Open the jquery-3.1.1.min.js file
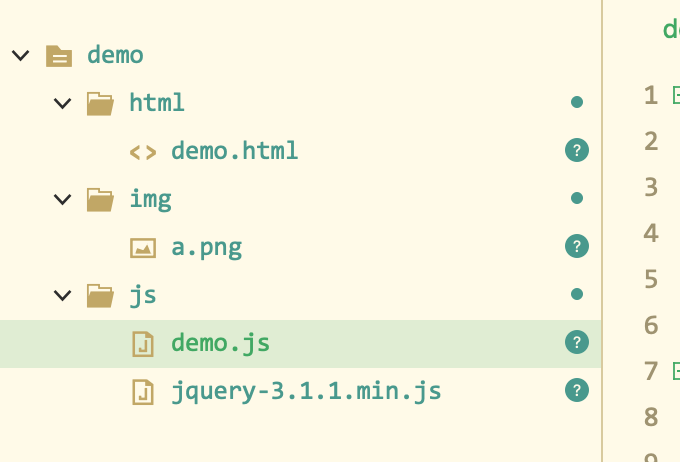680x462 pixels. (306, 392)
